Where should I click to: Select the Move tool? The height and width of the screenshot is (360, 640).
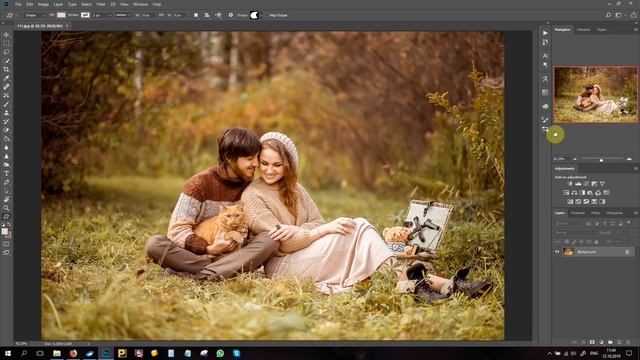(6, 35)
